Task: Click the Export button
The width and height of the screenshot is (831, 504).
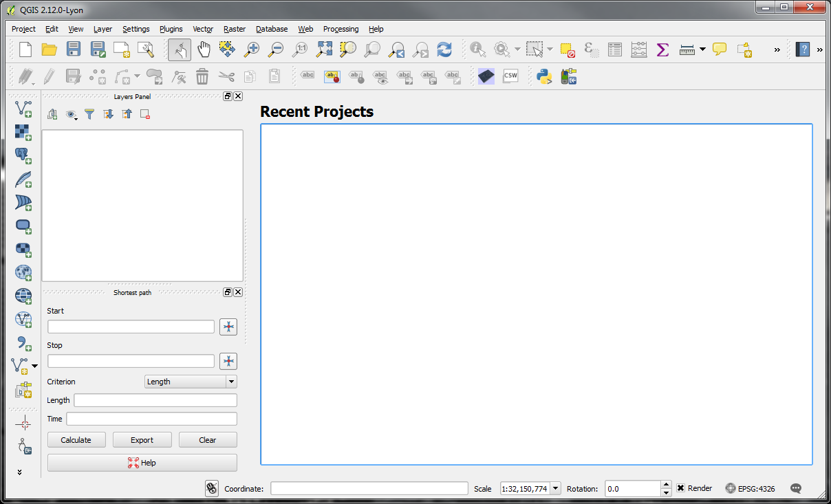Action: click(x=142, y=440)
